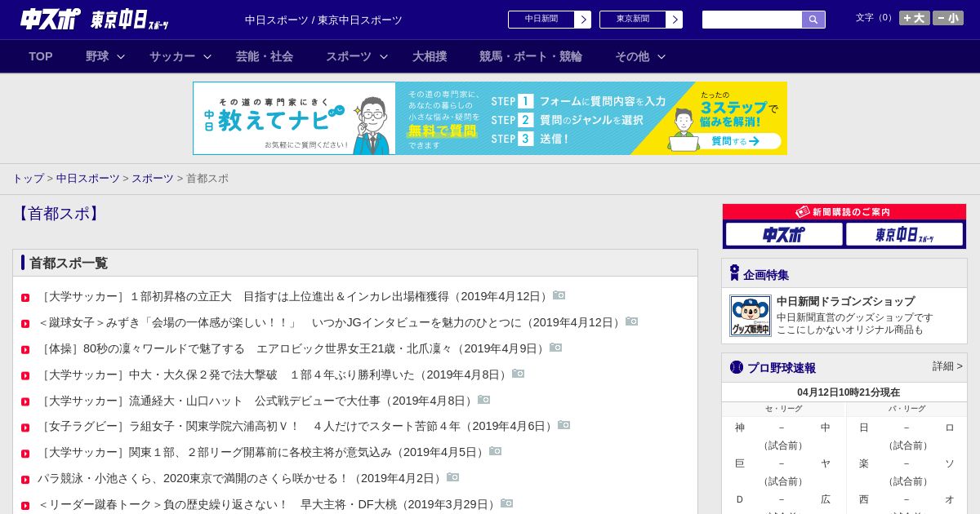Open article パラ競泳・小池さくら

pos(242,478)
